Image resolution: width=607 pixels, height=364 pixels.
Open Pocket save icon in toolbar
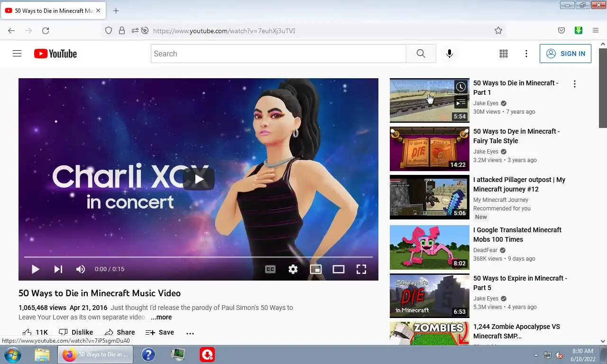click(561, 31)
